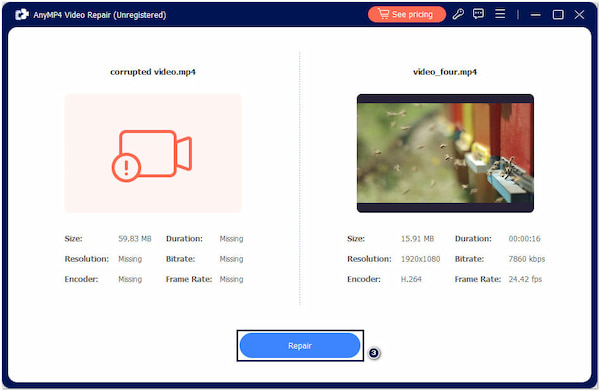Click the 59.83 MB size value
The image size is (600, 391).
tap(135, 239)
